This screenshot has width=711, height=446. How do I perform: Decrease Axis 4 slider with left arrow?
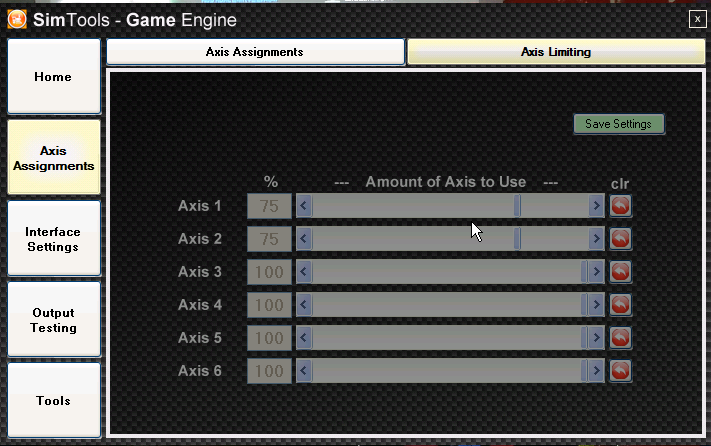click(x=304, y=305)
